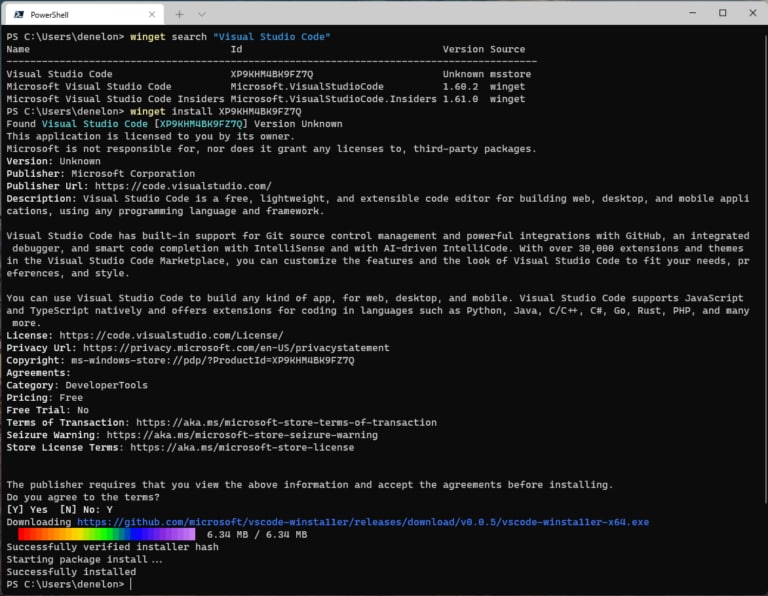Viewport: 768px width, 596px height.
Task: Click the rainbow download progress bar
Action: pos(107,534)
